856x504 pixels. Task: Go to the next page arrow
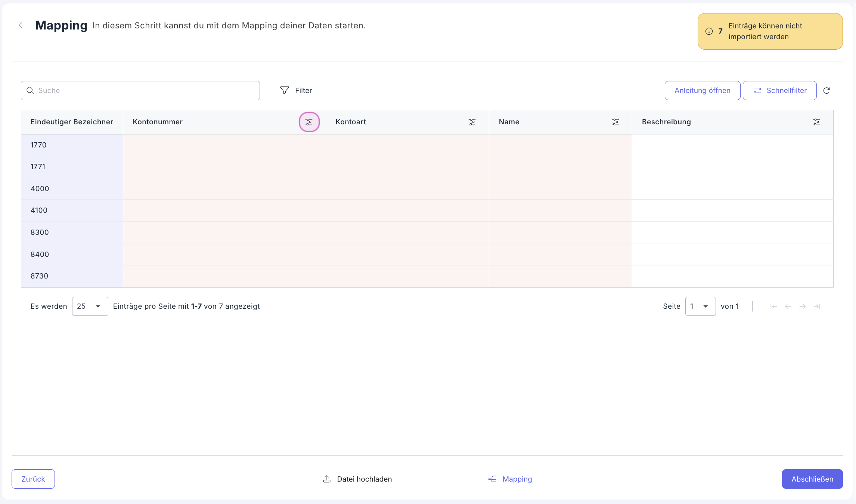[x=802, y=306]
